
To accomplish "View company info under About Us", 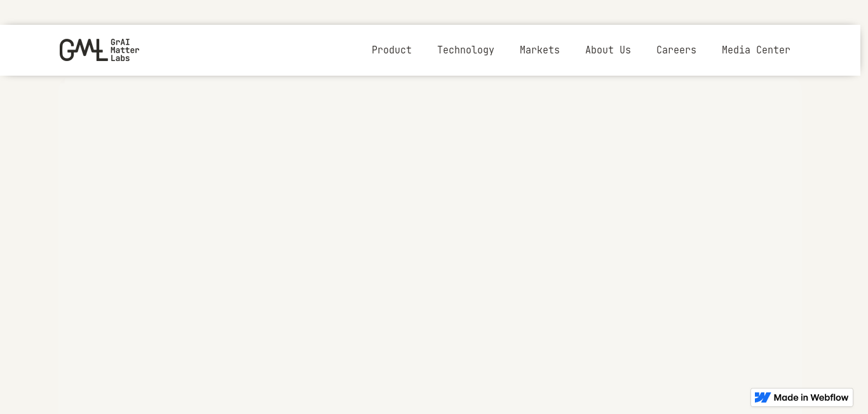I will point(607,50).
